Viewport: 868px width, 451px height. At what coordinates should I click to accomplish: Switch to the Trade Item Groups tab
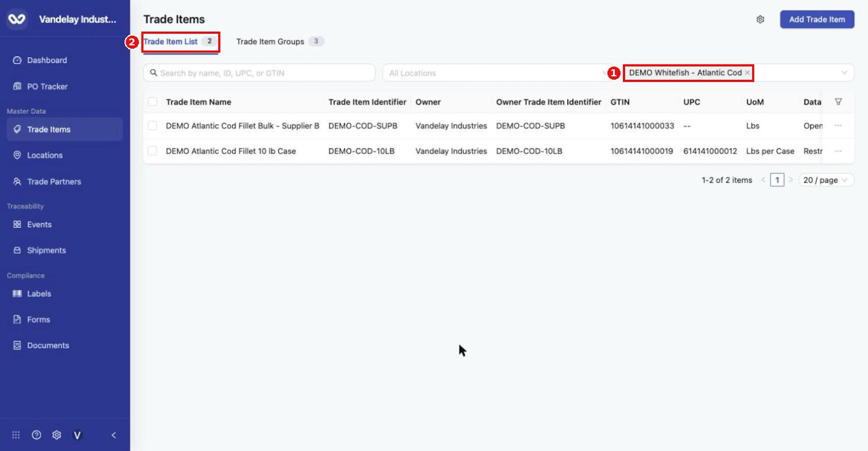pos(280,41)
